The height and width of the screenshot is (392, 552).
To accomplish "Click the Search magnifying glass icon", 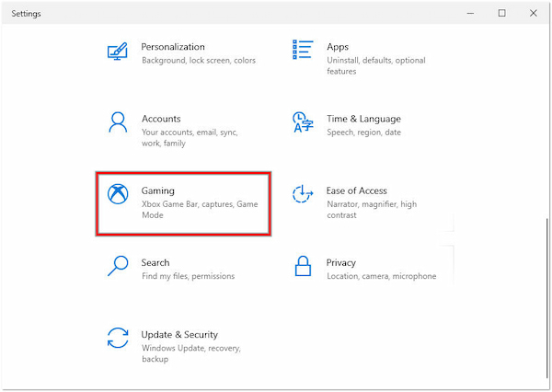I will pyautogui.click(x=118, y=267).
